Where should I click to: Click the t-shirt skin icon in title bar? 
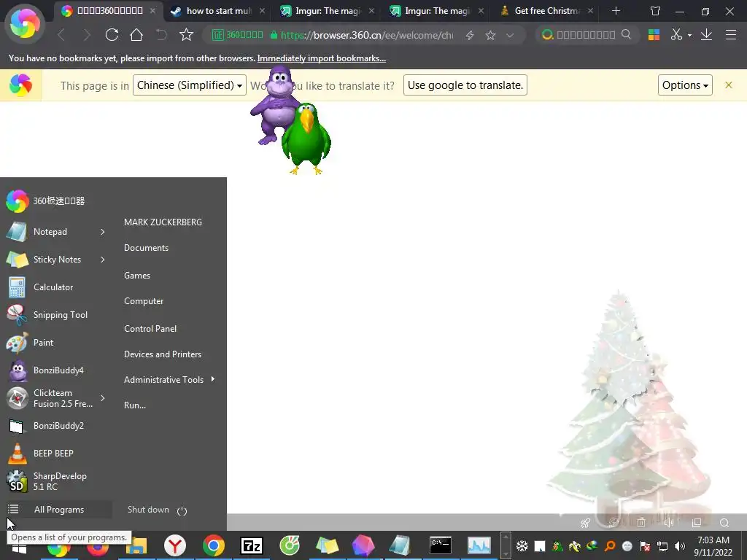point(656,11)
